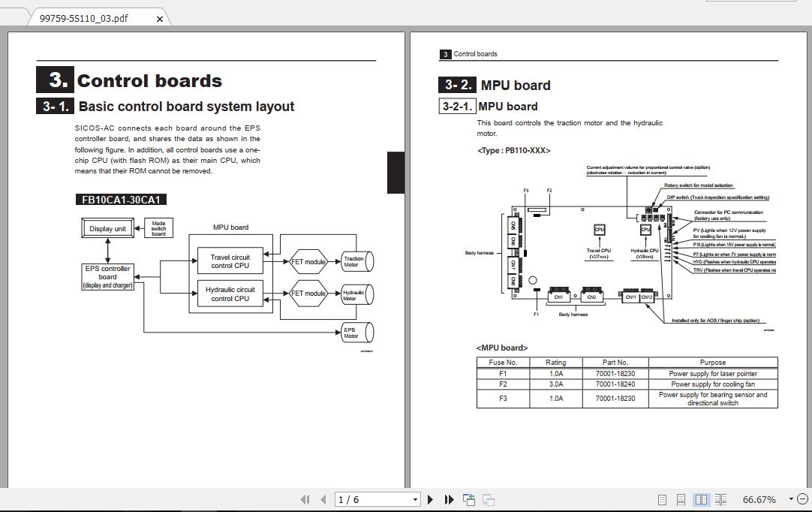Toggle single page display mode
Viewport: 812px width, 512px height.
[x=663, y=498]
